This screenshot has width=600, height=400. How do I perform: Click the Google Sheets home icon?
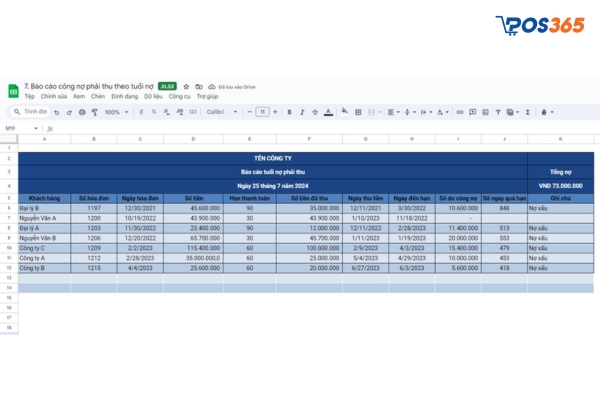13,91
